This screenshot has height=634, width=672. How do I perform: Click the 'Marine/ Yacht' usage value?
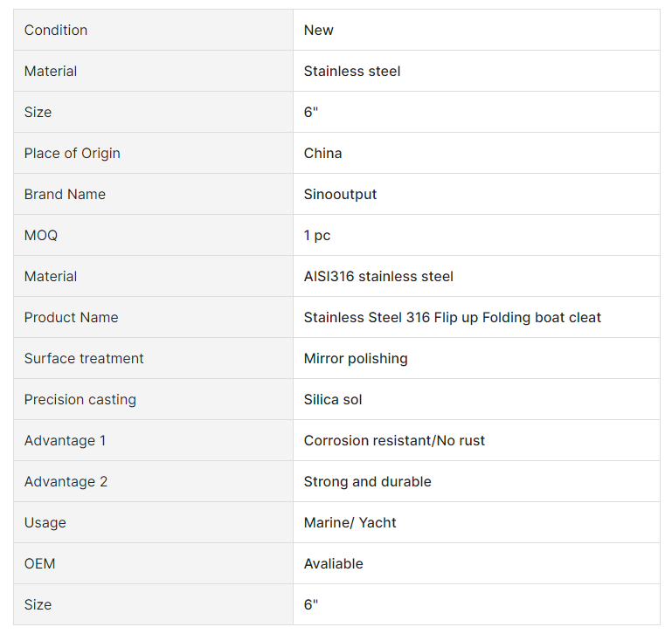click(350, 522)
